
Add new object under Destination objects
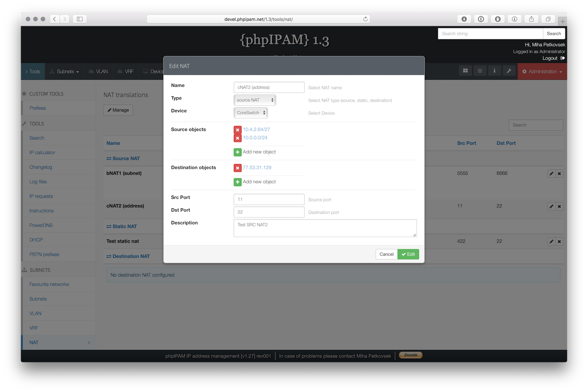point(238,182)
